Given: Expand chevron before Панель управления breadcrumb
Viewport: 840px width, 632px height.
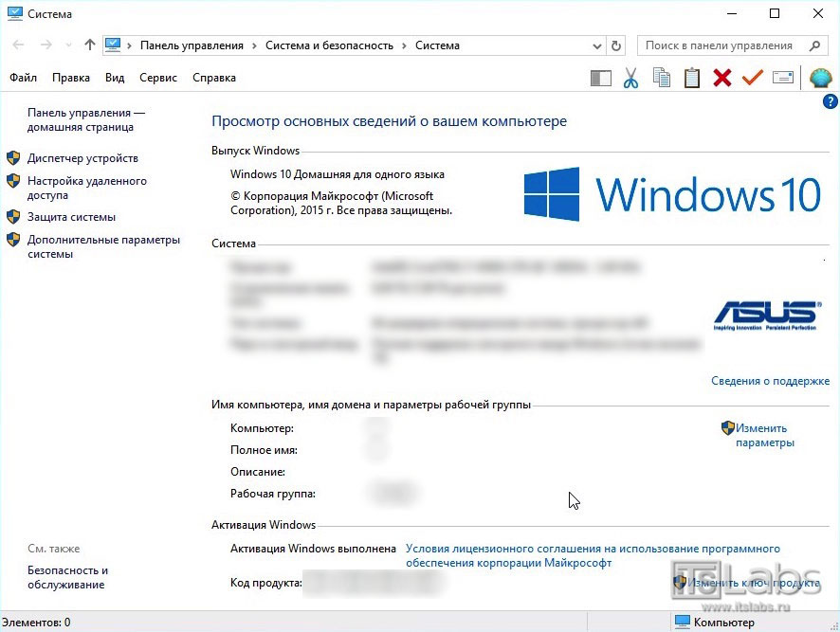Looking at the screenshot, I should point(129,46).
